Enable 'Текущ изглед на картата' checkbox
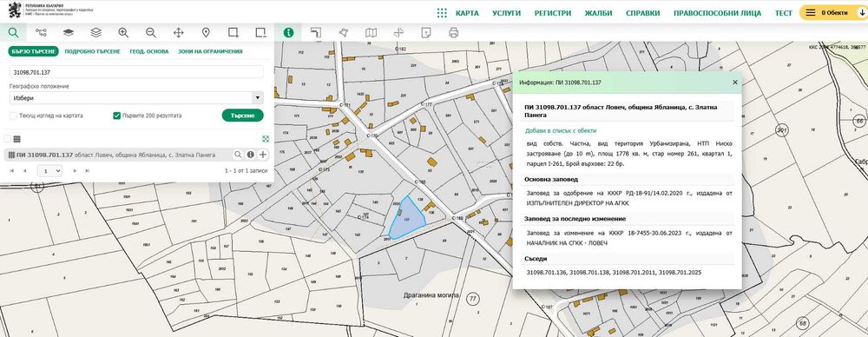This screenshot has height=337, width=868. [x=13, y=116]
